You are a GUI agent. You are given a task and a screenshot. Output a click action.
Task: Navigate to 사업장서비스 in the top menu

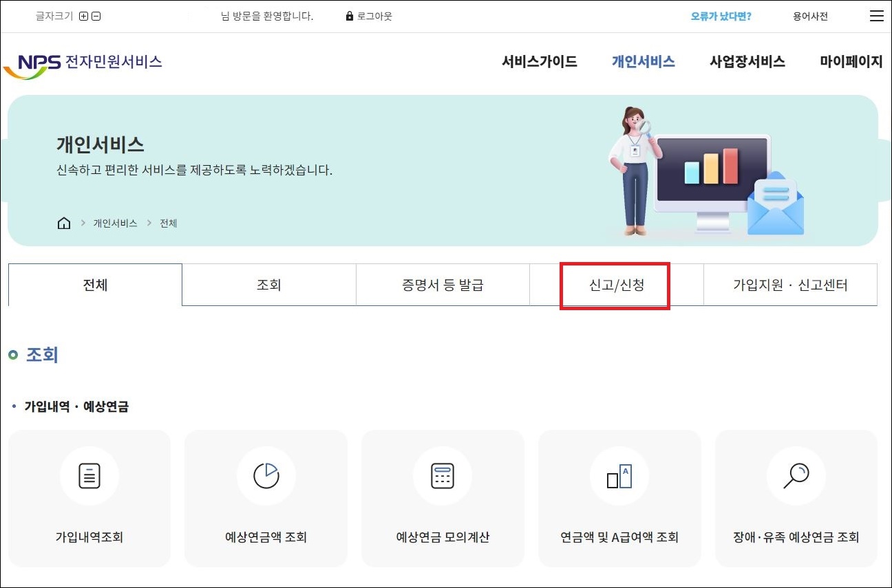(x=747, y=62)
